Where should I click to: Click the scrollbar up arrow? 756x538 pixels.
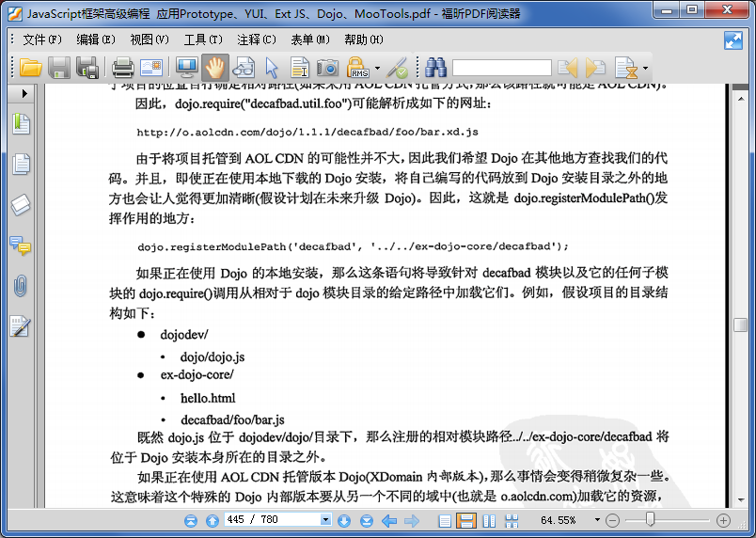pyautogui.click(x=741, y=99)
